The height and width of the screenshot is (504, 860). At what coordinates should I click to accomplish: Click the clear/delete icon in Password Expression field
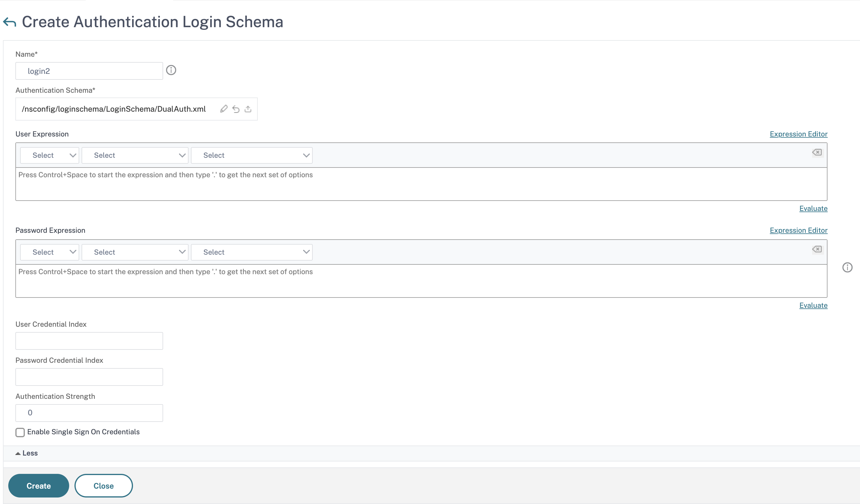[x=817, y=249]
